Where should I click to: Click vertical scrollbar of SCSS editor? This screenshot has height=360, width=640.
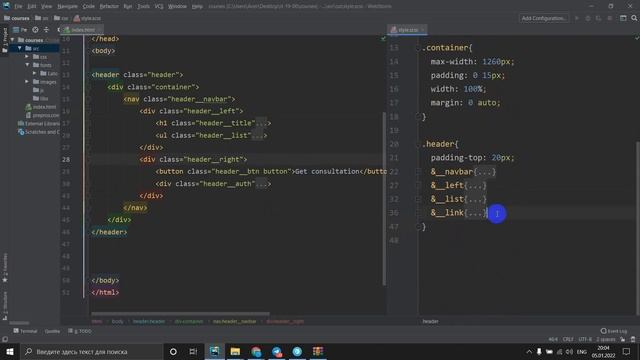[637, 228]
